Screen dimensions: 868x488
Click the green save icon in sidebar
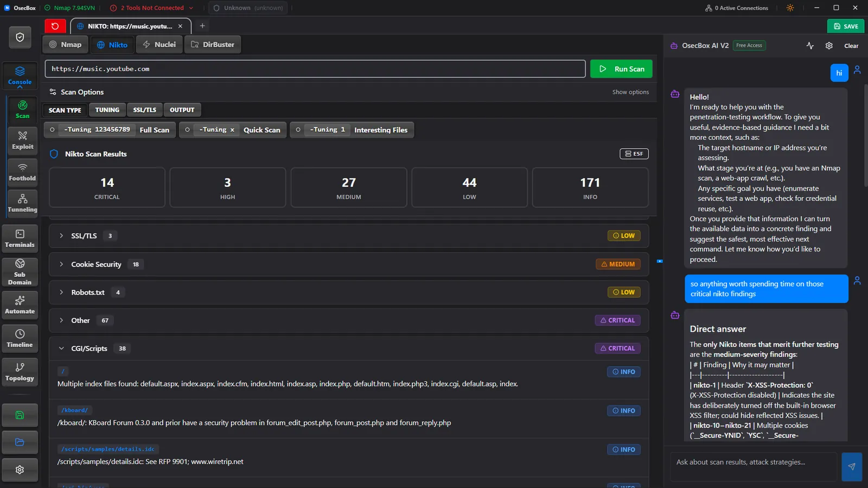20,415
